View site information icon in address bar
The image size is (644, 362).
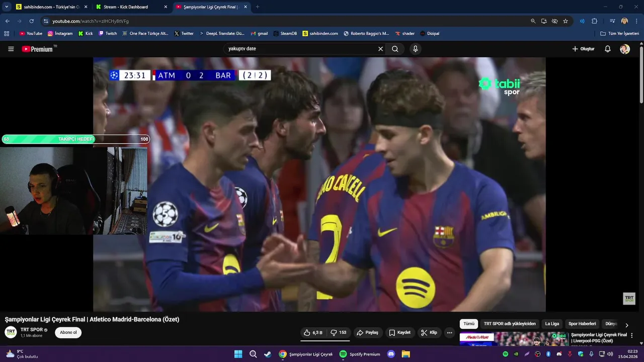coord(46,21)
